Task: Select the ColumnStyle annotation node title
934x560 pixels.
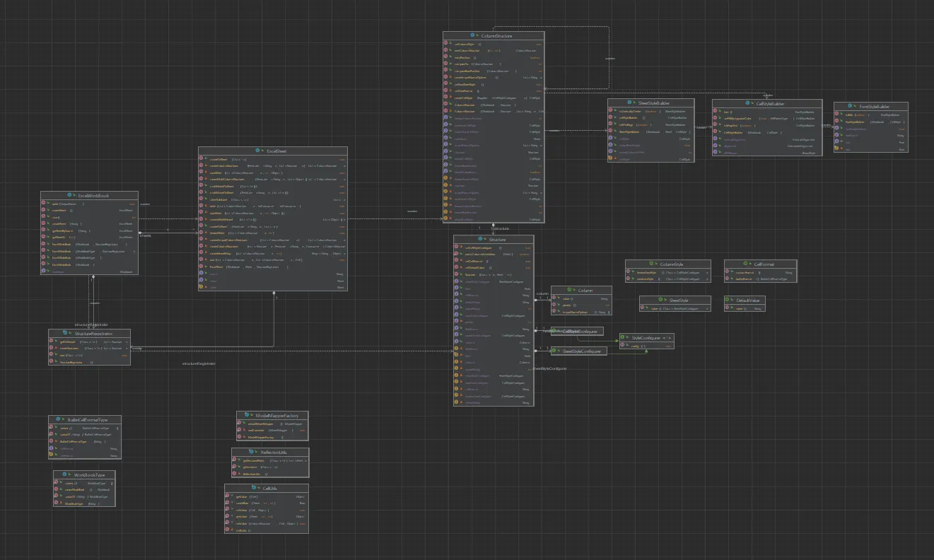Action: pyautogui.click(x=671, y=264)
